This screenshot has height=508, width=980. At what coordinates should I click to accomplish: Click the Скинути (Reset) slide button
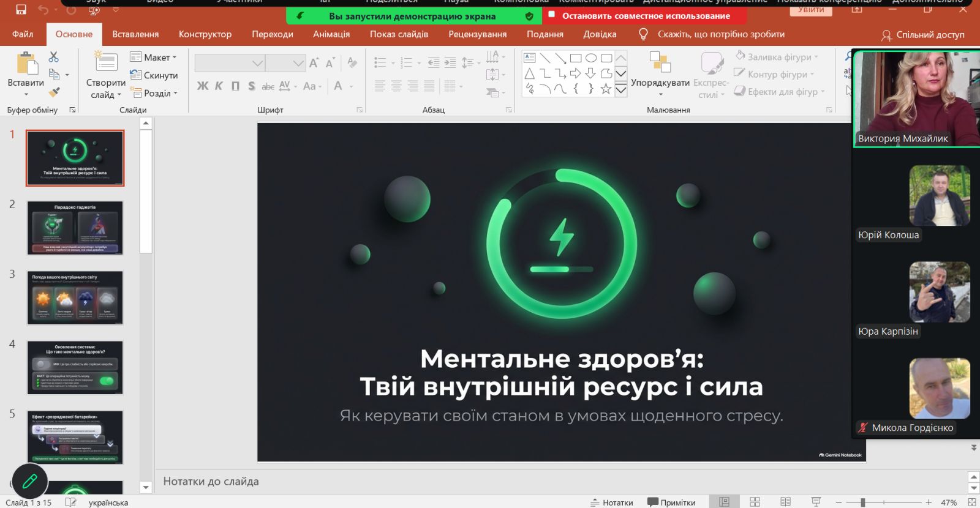[154, 75]
